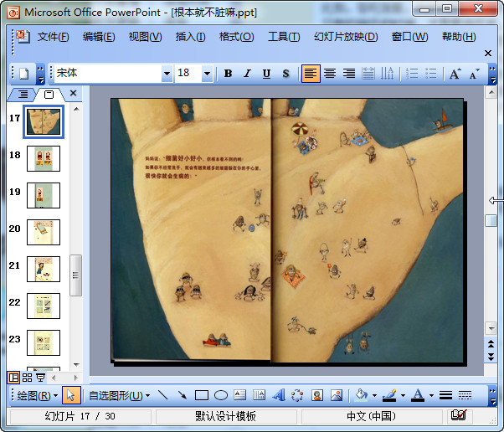
Task: Open the 工具 menu
Action: click(x=284, y=37)
